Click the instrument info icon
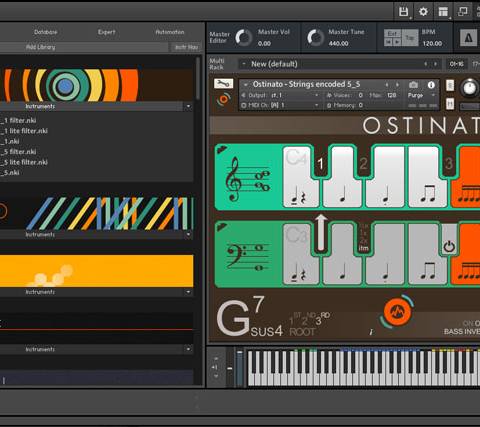This screenshot has height=427, width=480. 431,85
